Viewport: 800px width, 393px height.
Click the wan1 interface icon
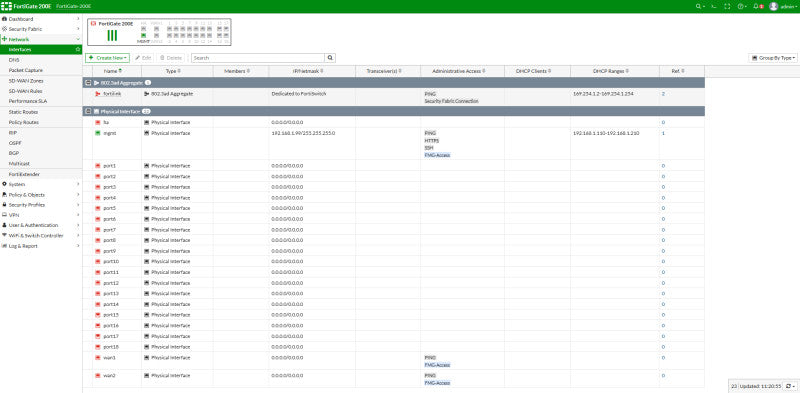click(97, 358)
